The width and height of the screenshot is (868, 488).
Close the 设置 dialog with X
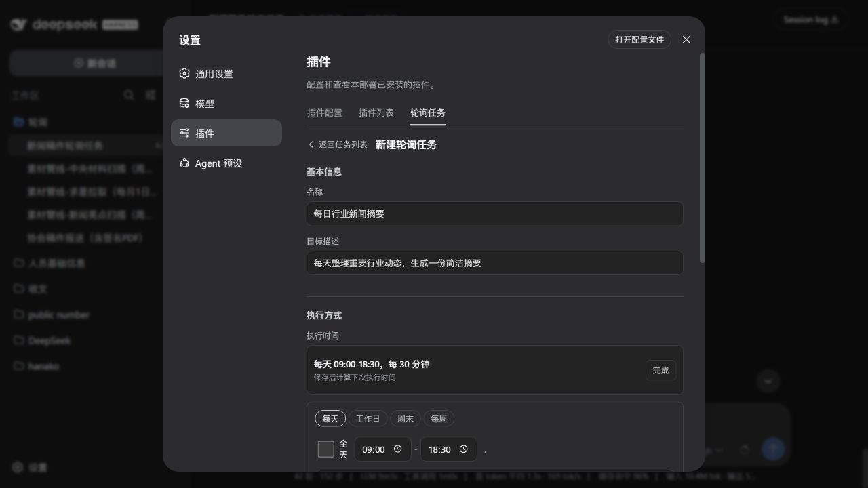coord(686,39)
